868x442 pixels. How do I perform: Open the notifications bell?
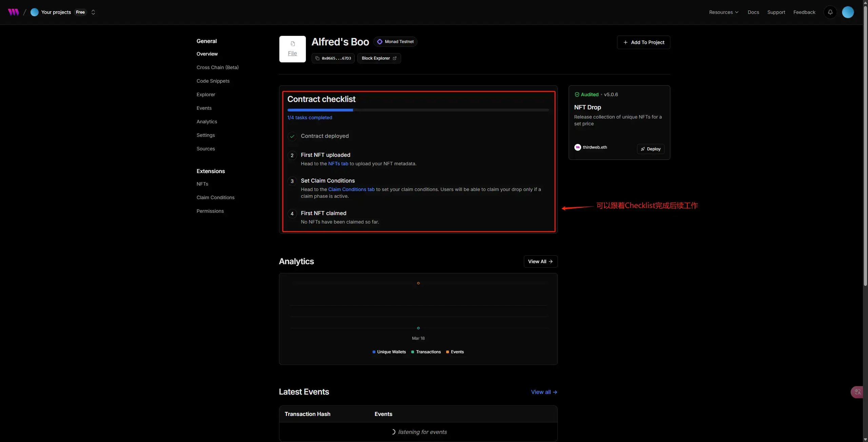pyautogui.click(x=830, y=12)
